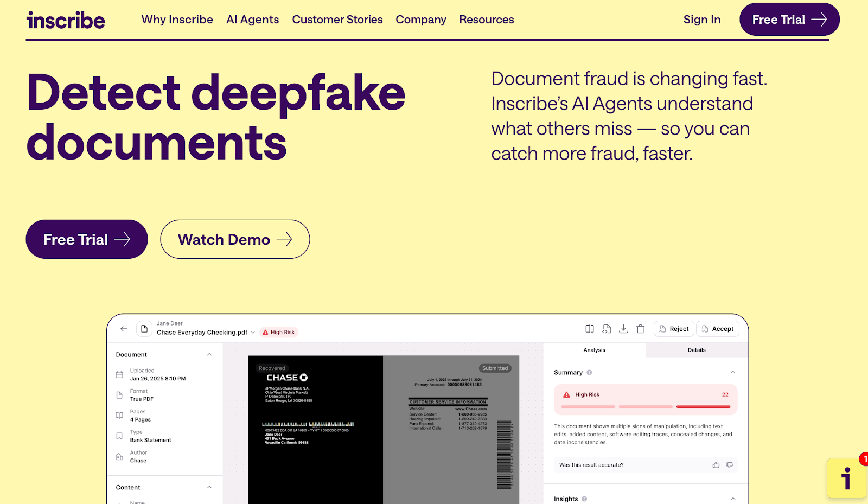Click the thumbs up icon
This screenshot has width=868, height=504.
tap(716, 465)
